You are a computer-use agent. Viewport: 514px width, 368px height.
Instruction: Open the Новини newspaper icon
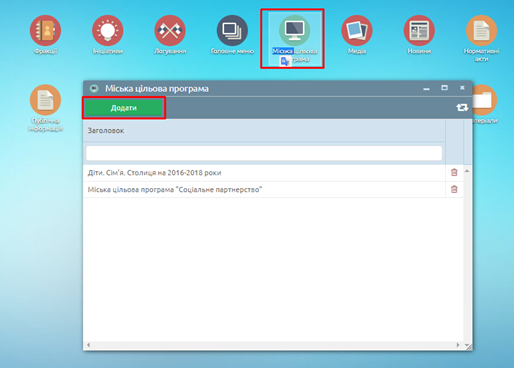[419, 31]
